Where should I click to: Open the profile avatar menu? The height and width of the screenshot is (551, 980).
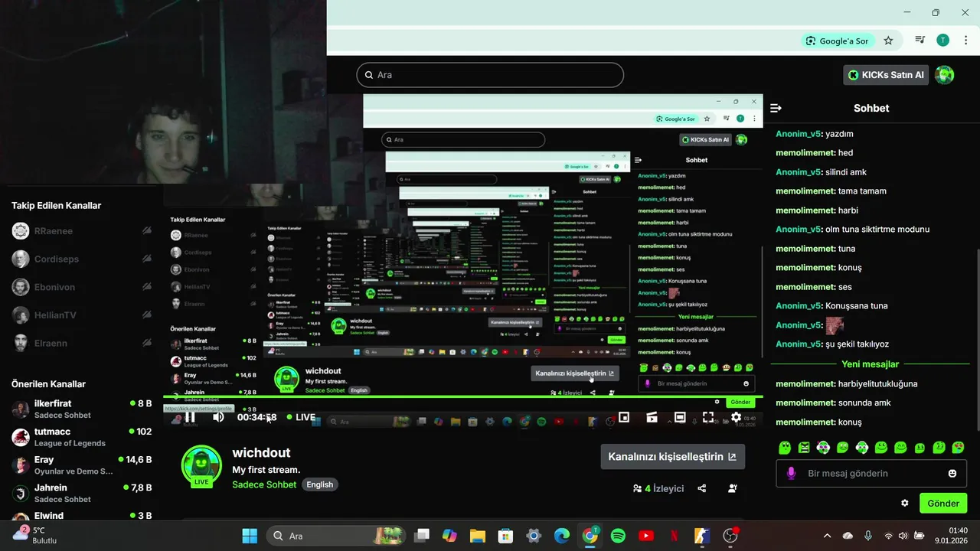(945, 75)
